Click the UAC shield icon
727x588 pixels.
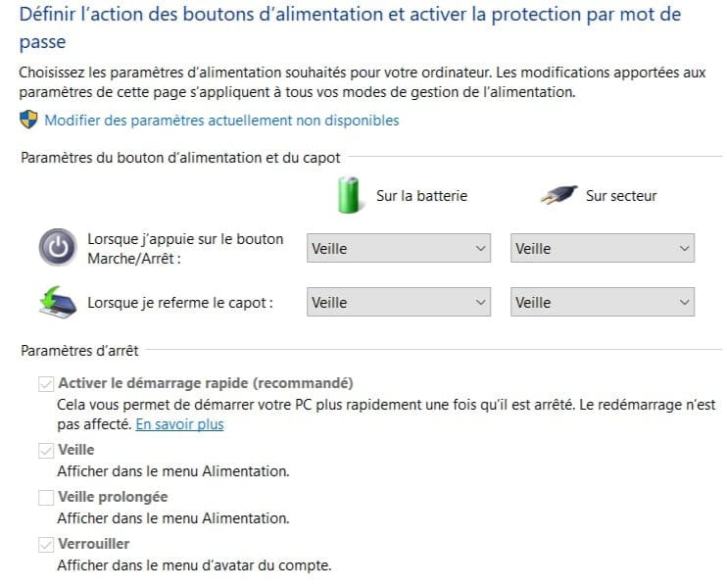pyautogui.click(x=28, y=120)
